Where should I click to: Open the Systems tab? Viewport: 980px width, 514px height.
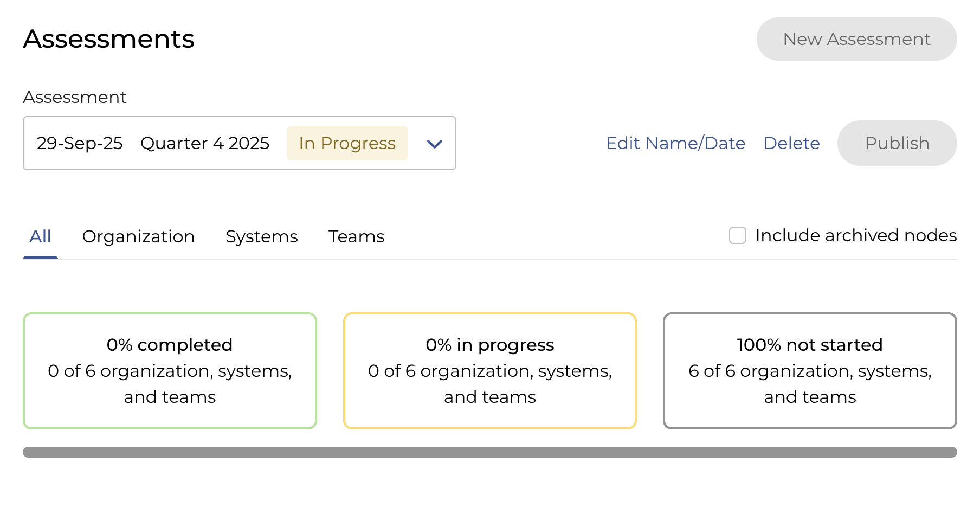262,236
